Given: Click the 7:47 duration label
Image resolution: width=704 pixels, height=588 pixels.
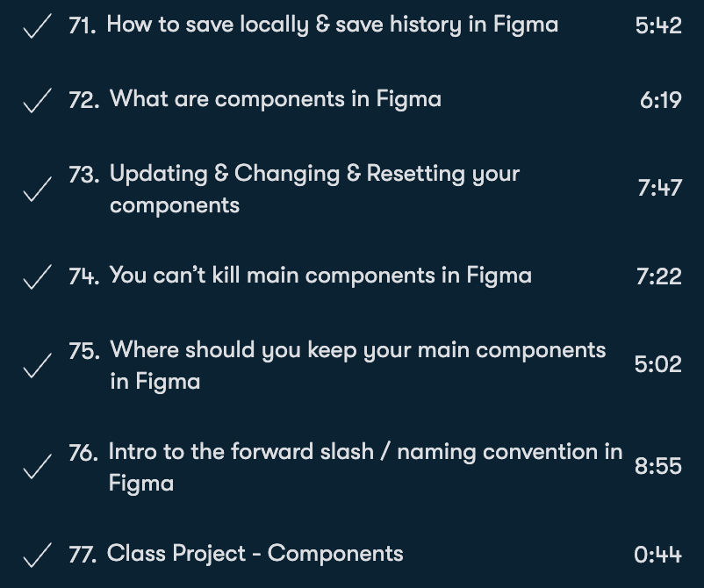Looking at the screenshot, I should [659, 188].
